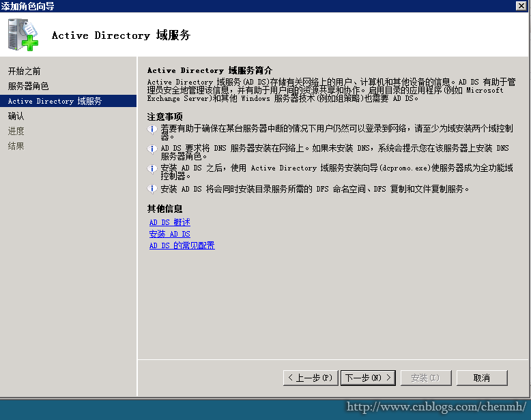
Task: Click the 添加角色向导 title bar text
Action: [x=27, y=6]
